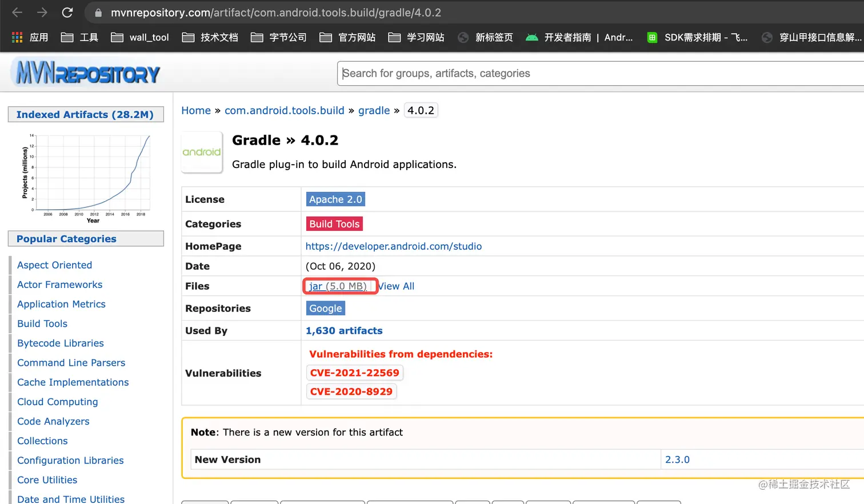Open vulnerability CVE-2020-8929
Image resolution: width=864 pixels, height=504 pixels.
(x=351, y=391)
